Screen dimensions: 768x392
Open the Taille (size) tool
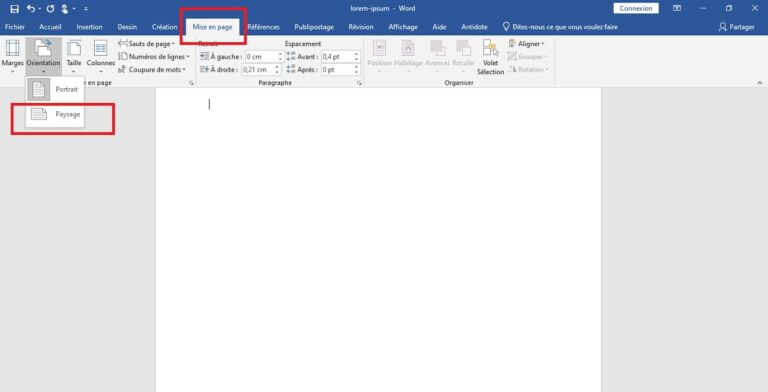(74, 56)
